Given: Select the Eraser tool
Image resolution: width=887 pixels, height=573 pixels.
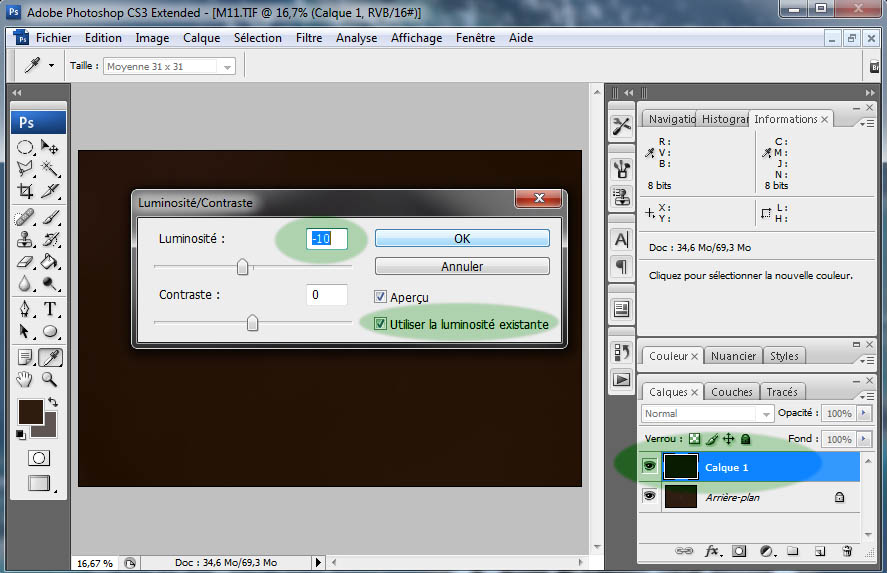Looking at the screenshot, I should 25,261.
